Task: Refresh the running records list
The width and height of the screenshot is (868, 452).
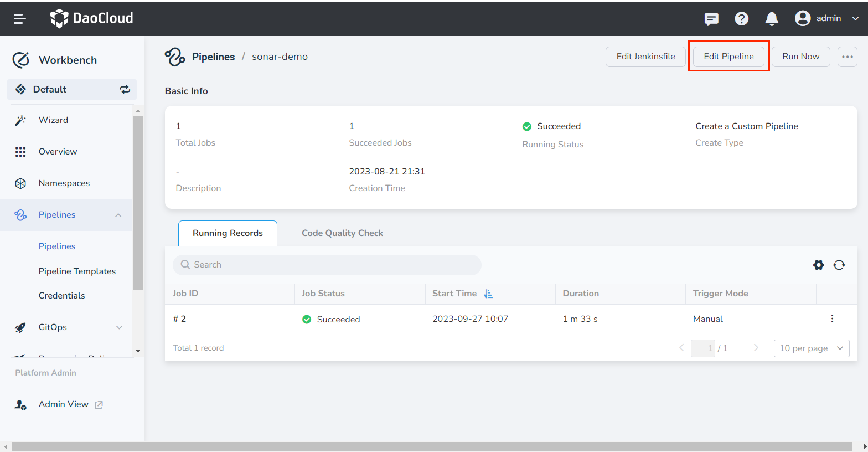Action: (x=839, y=265)
